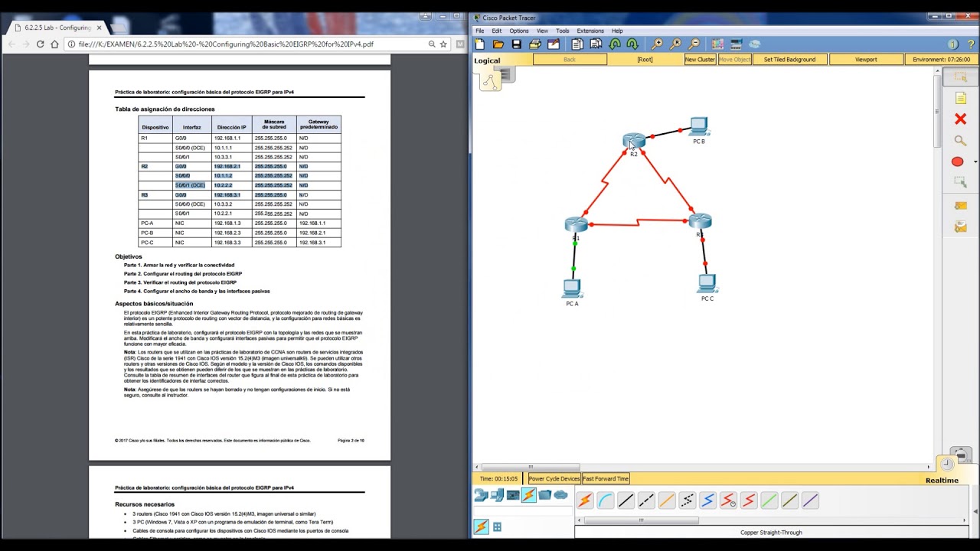Click the Zoom Out magnifier icon
Image resolution: width=980 pixels, height=551 pixels.
[694, 44]
